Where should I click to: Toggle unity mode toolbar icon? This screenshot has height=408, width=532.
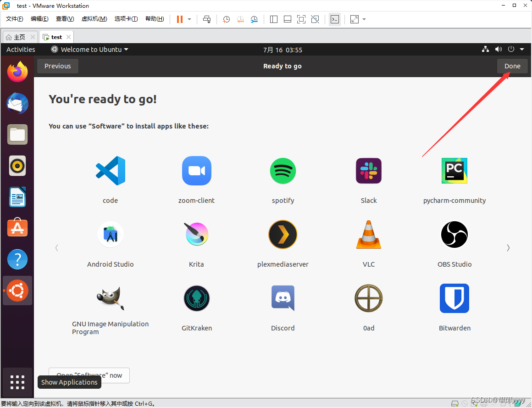coord(315,19)
